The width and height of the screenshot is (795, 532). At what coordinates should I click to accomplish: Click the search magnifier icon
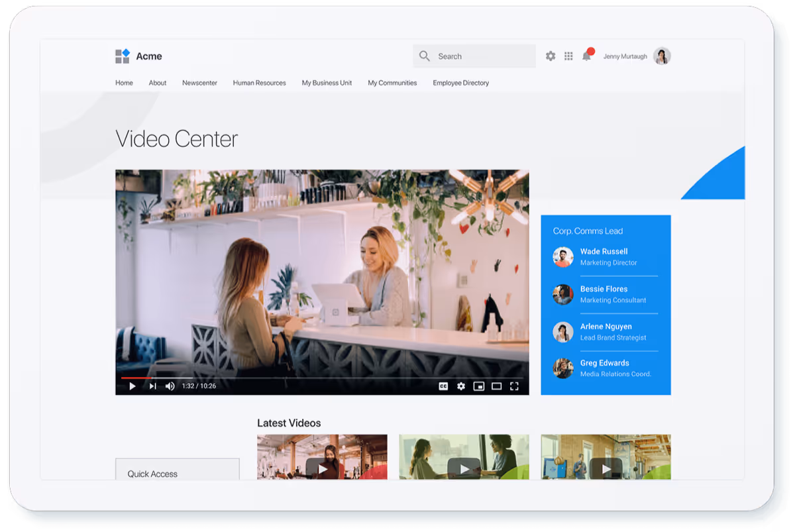(x=424, y=56)
